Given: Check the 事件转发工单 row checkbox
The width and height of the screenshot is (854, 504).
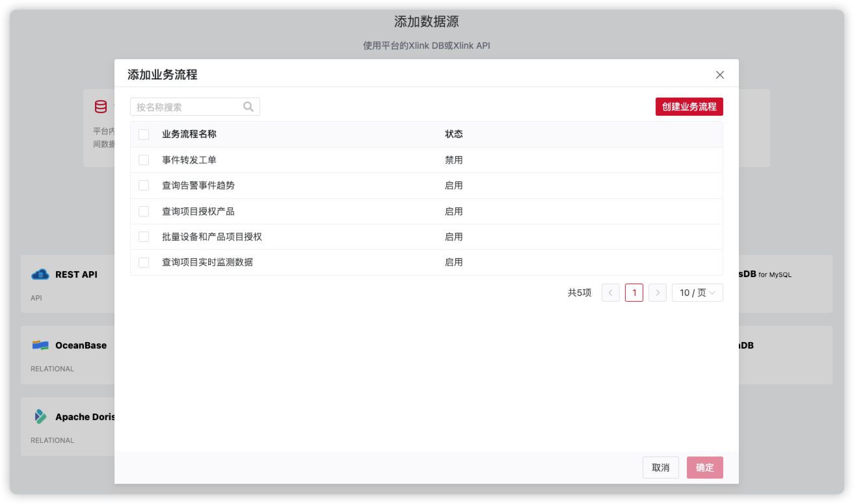Looking at the screenshot, I should 144,159.
